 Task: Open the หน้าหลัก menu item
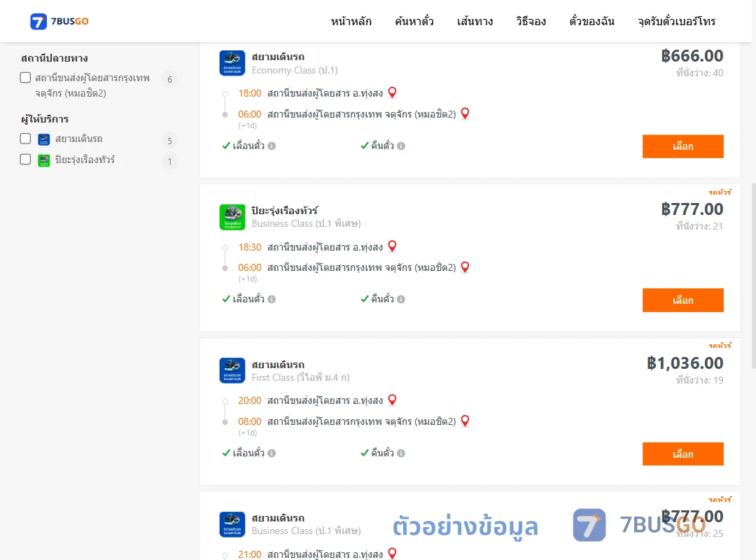click(x=351, y=21)
